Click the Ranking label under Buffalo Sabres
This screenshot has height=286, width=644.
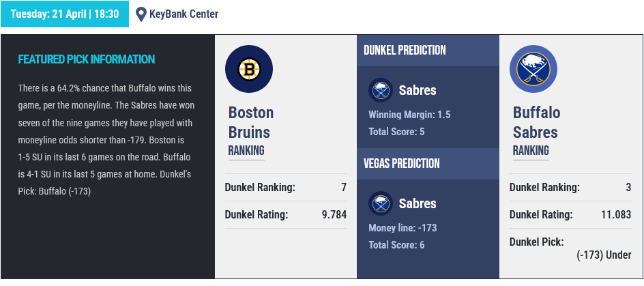(x=530, y=150)
